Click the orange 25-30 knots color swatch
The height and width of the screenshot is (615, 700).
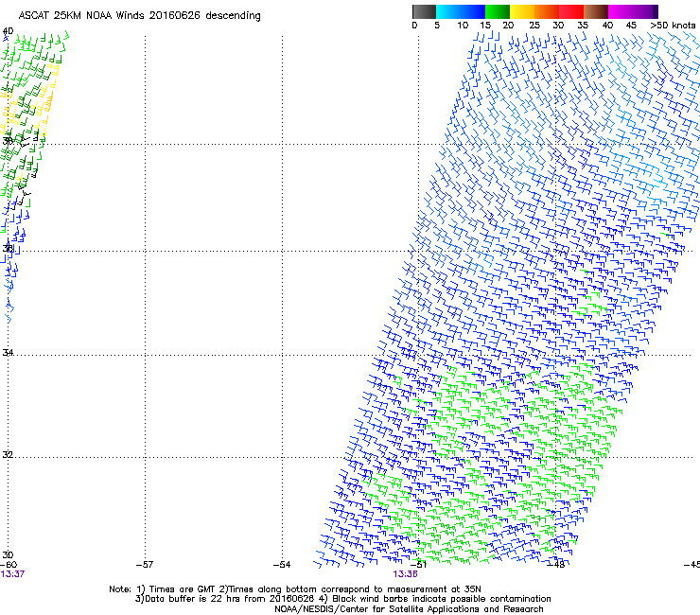[x=547, y=11]
